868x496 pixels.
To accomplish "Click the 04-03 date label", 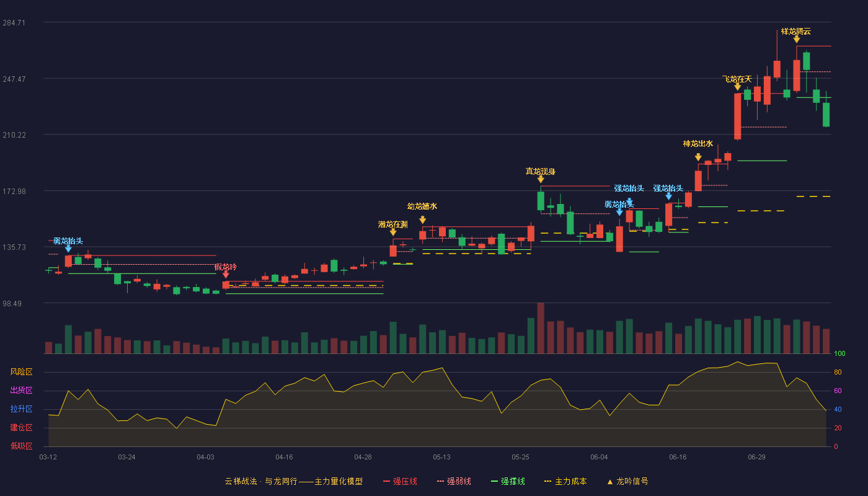I will (205, 457).
